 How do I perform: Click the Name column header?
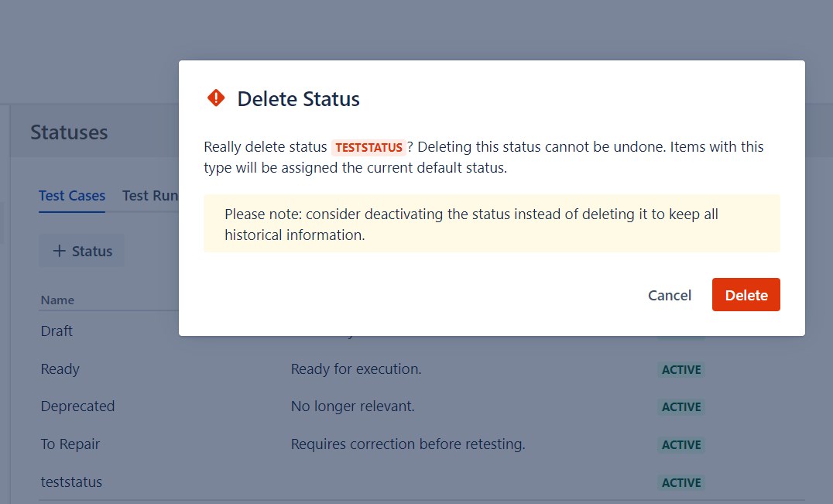[57, 300]
